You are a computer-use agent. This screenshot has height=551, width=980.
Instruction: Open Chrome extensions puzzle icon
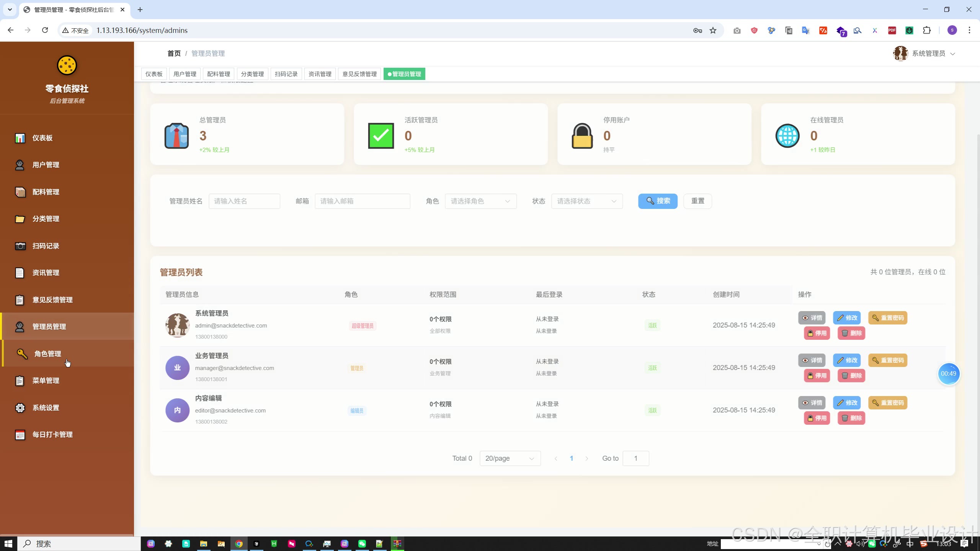(927, 30)
